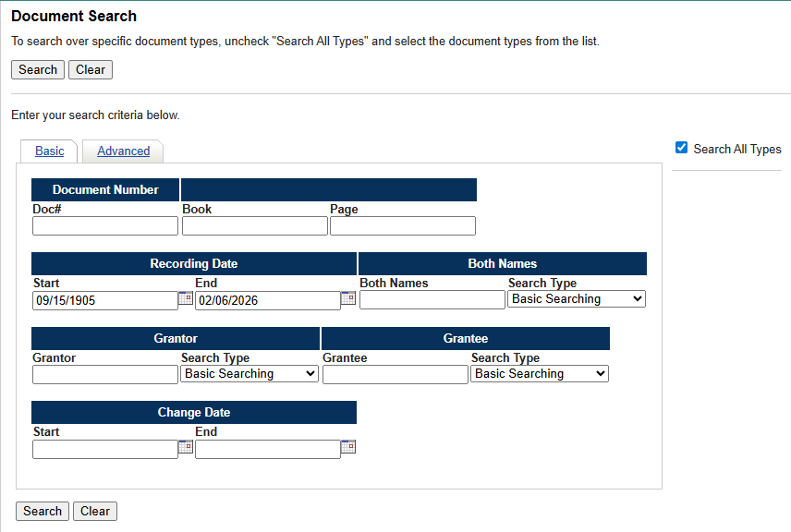Uncheck the Search All Types checkbox

click(x=682, y=148)
